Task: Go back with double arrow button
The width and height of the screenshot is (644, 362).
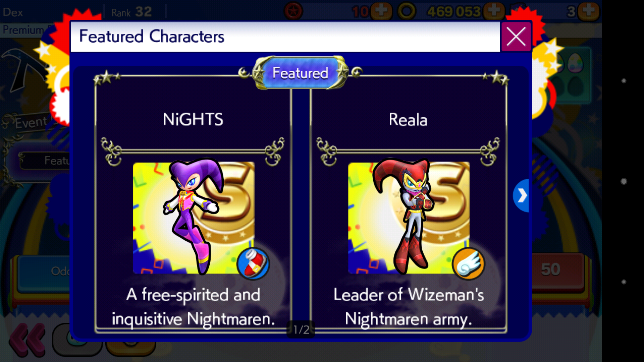Action: click(x=28, y=339)
